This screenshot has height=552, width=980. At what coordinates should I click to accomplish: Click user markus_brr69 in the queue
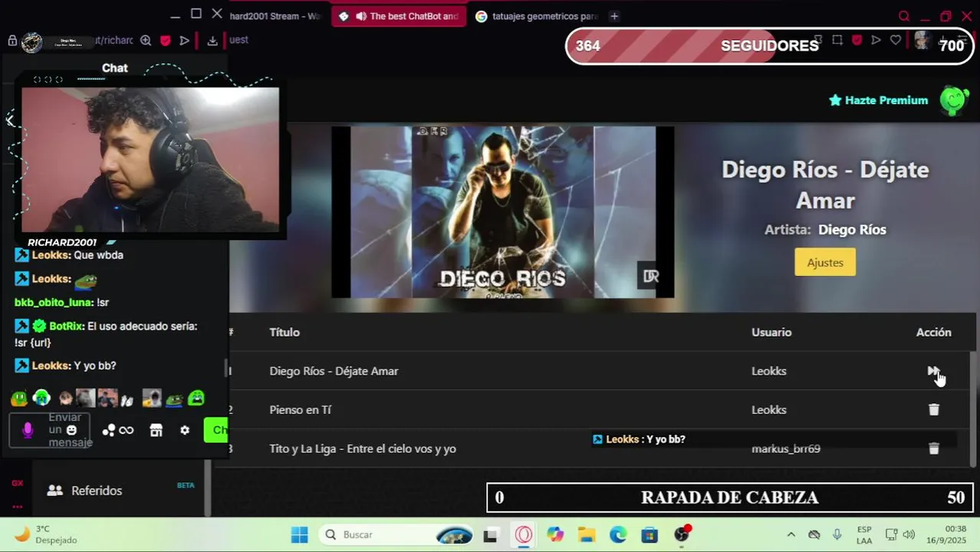(x=786, y=449)
